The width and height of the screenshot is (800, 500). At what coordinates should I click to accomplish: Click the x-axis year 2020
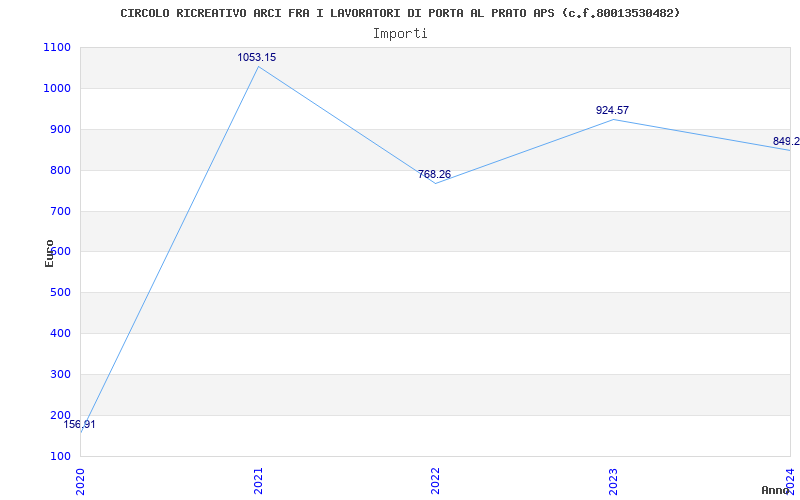81,481
